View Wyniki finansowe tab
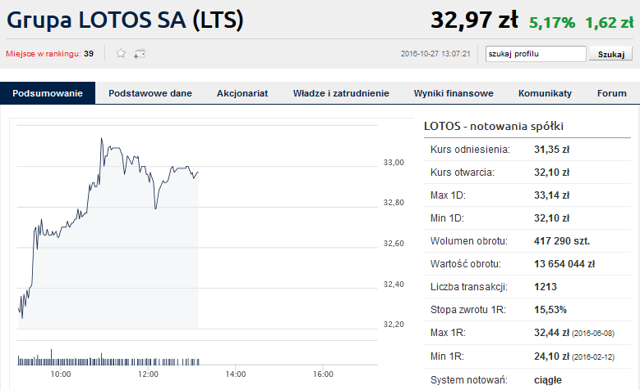Screen dimensions: 640x390 pos(453,93)
